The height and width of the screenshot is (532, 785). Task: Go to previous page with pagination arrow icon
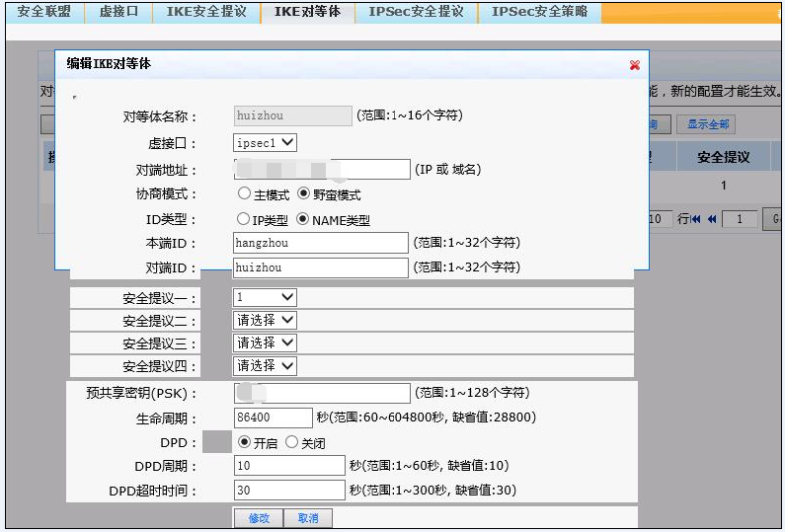pos(712,219)
